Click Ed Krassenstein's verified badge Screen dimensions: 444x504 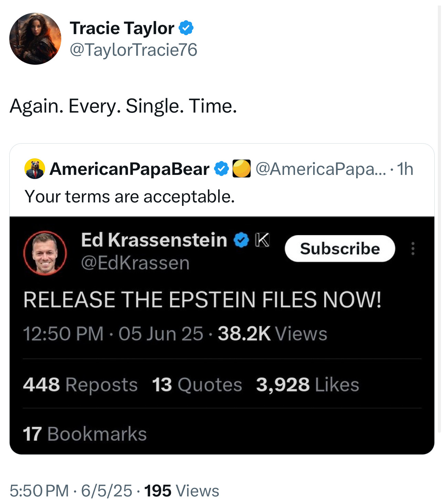click(x=241, y=240)
